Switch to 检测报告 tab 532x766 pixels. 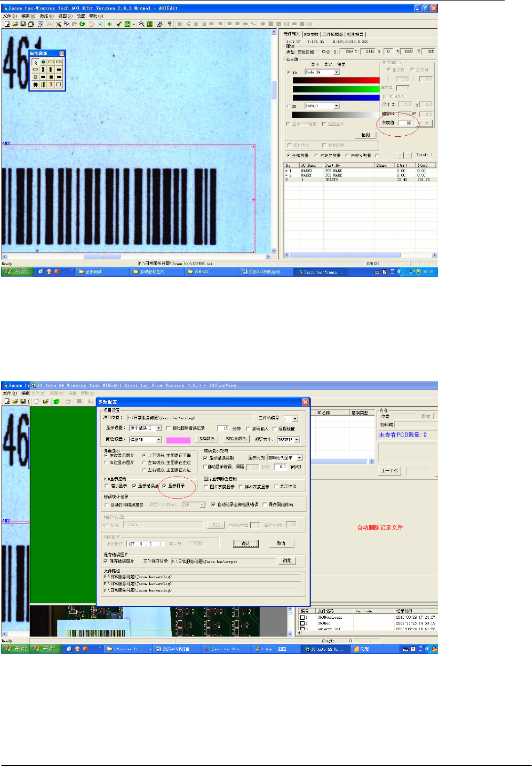pos(355,34)
